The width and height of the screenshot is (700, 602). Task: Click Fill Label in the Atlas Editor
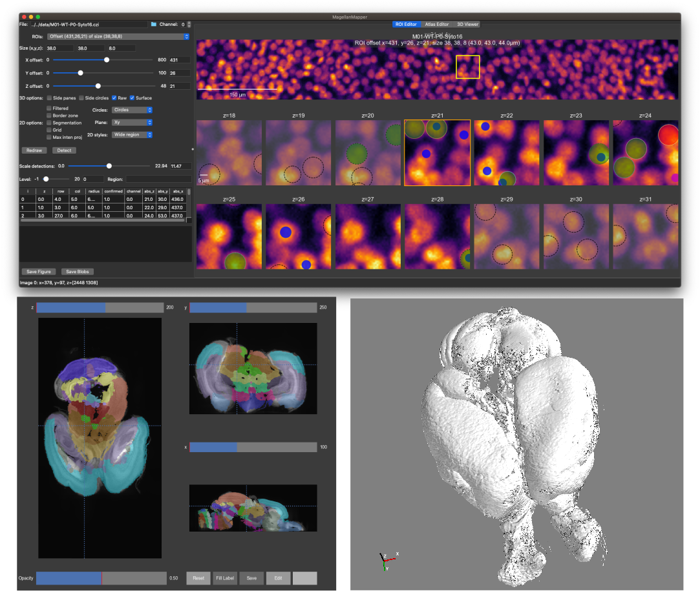[x=225, y=578]
